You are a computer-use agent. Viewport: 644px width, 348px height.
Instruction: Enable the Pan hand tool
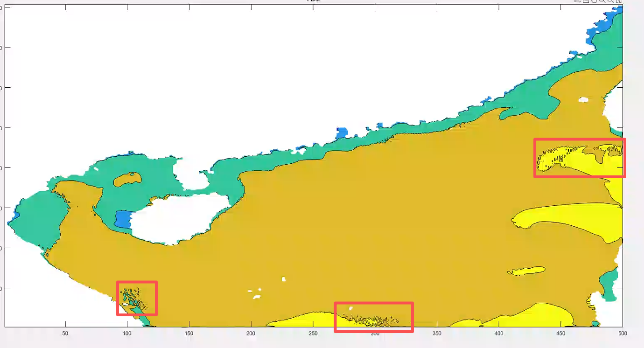594,1
